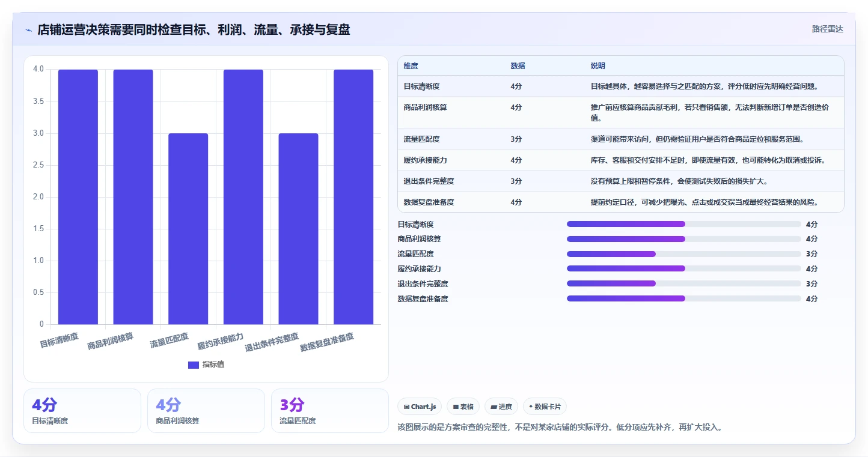This screenshot has height=457, width=868.
Task: Toggle the 指标值 legend color box
Action: (194, 365)
